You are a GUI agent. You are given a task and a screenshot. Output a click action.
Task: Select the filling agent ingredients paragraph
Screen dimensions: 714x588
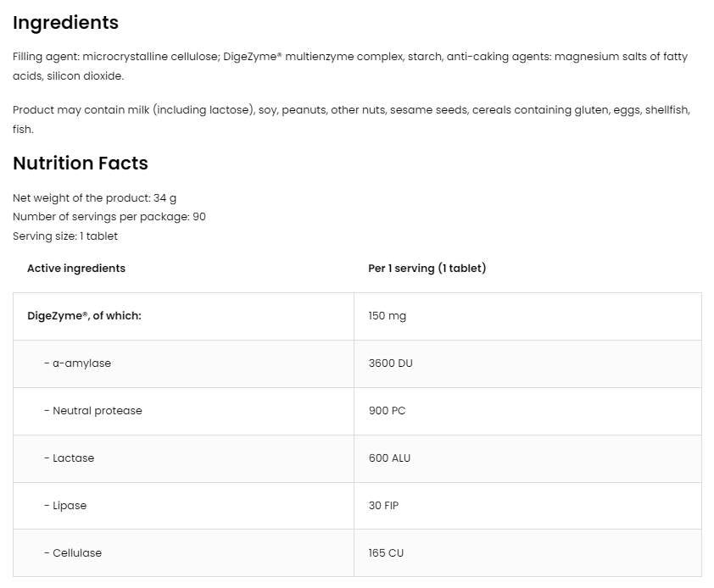(x=350, y=66)
